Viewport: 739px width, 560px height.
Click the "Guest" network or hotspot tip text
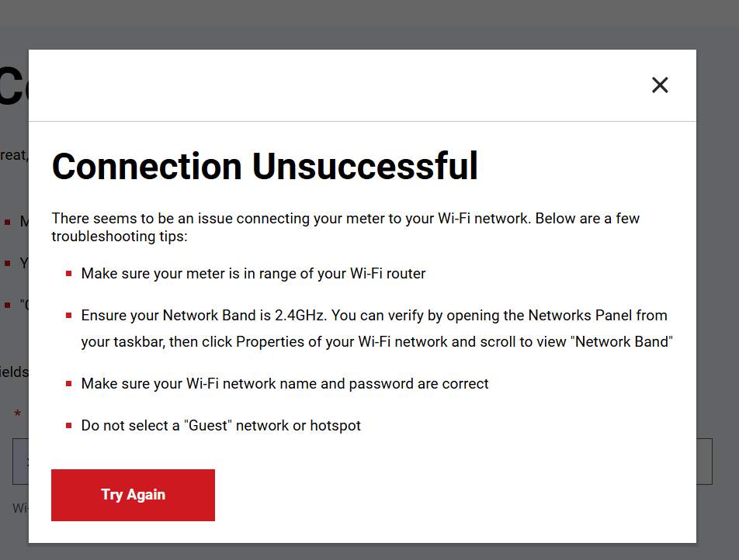[x=220, y=425]
